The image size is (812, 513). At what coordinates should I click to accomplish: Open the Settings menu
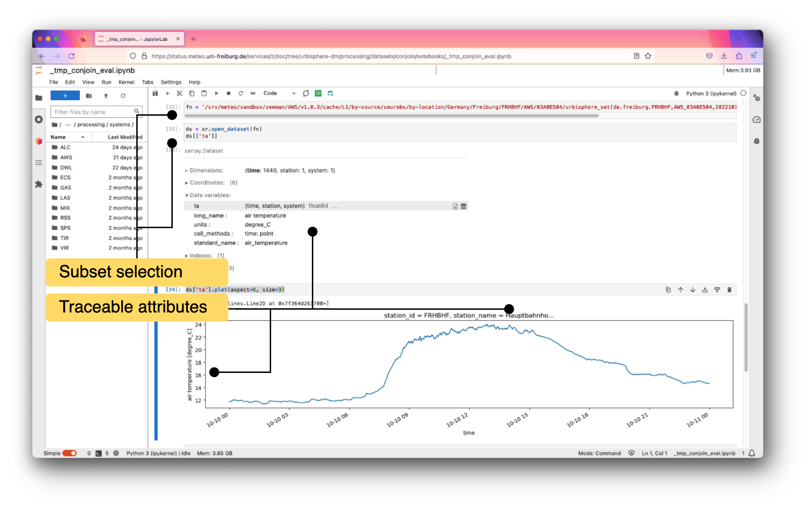pyautogui.click(x=171, y=82)
